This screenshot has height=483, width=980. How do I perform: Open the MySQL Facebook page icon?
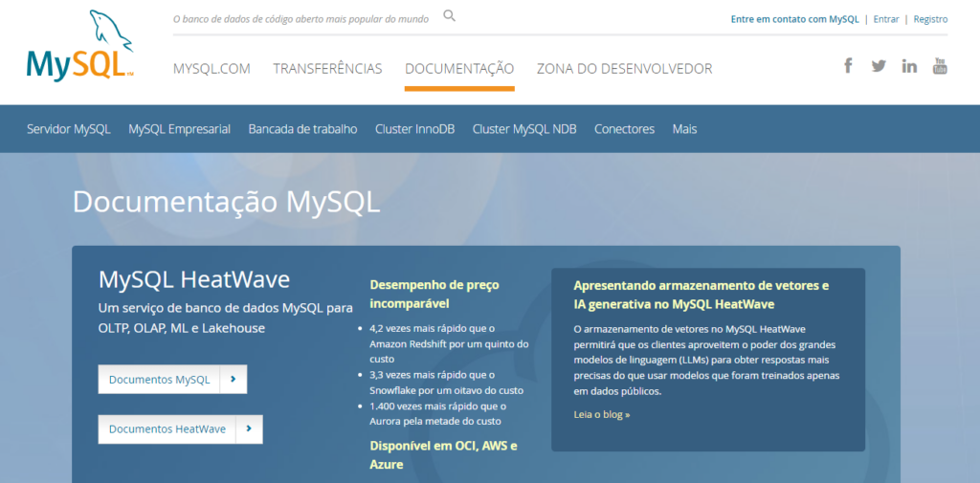848,66
